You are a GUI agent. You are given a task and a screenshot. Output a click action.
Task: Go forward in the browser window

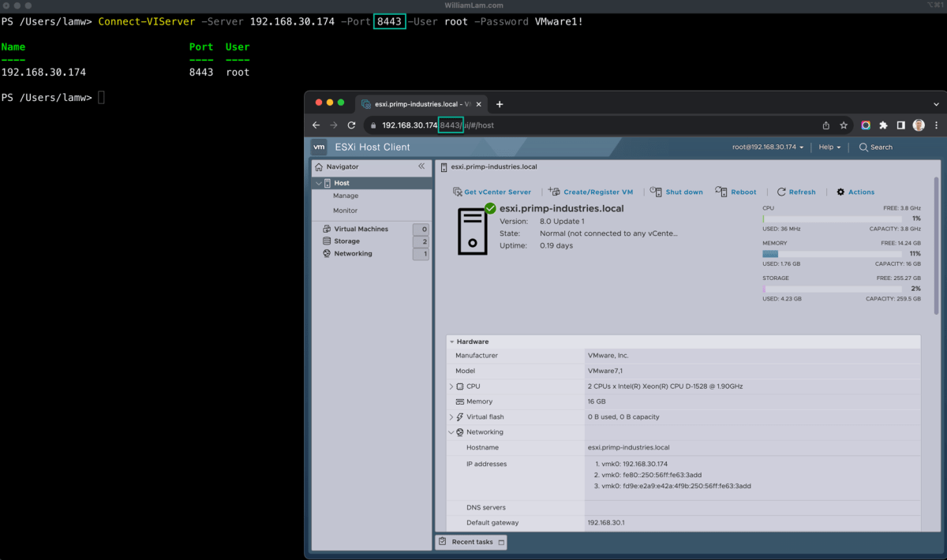(334, 125)
